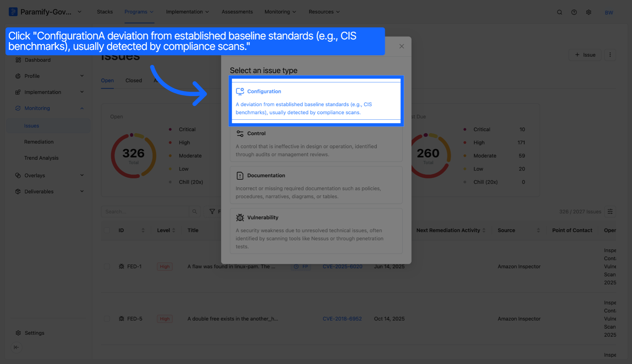Click the bug icon in the FED-1 row

[x=121, y=267]
